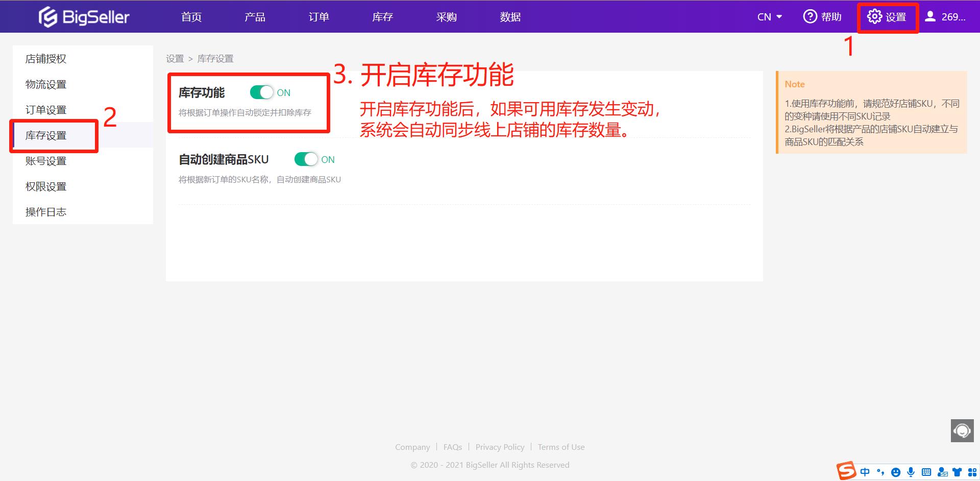Open the Sogou emoji picker icon

895,472
